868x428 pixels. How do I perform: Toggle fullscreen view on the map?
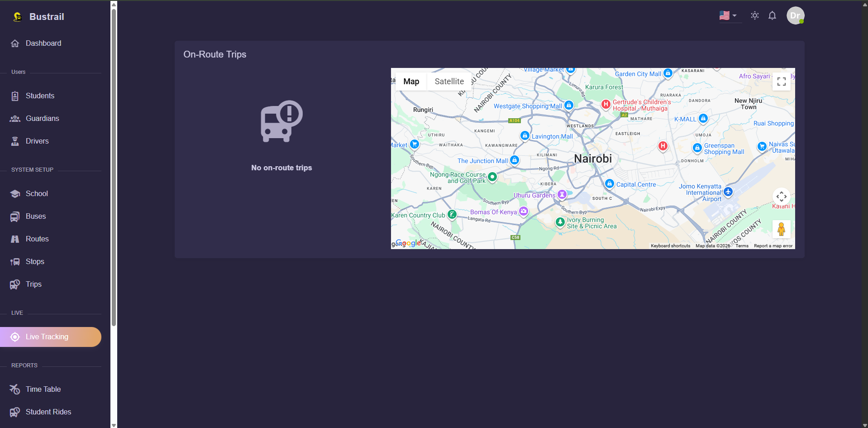click(782, 82)
